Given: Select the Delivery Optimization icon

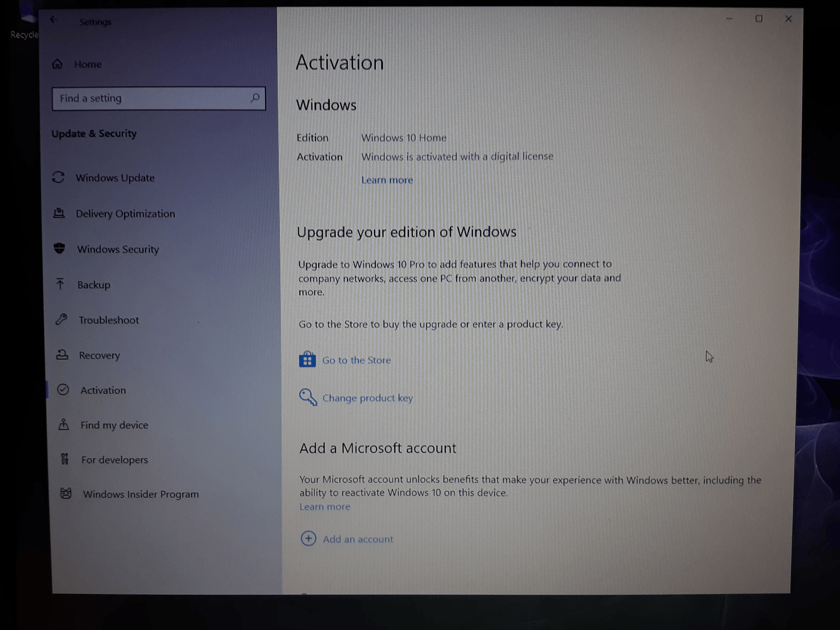Looking at the screenshot, I should coord(59,213).
